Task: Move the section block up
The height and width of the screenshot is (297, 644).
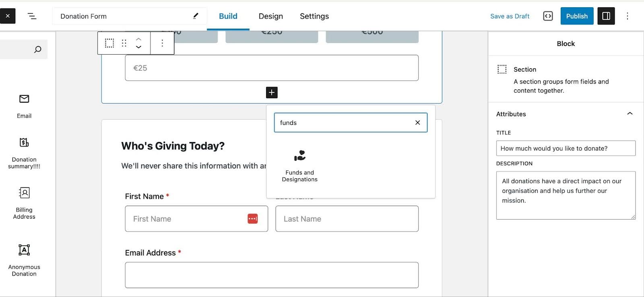Action: pos(138,39)
